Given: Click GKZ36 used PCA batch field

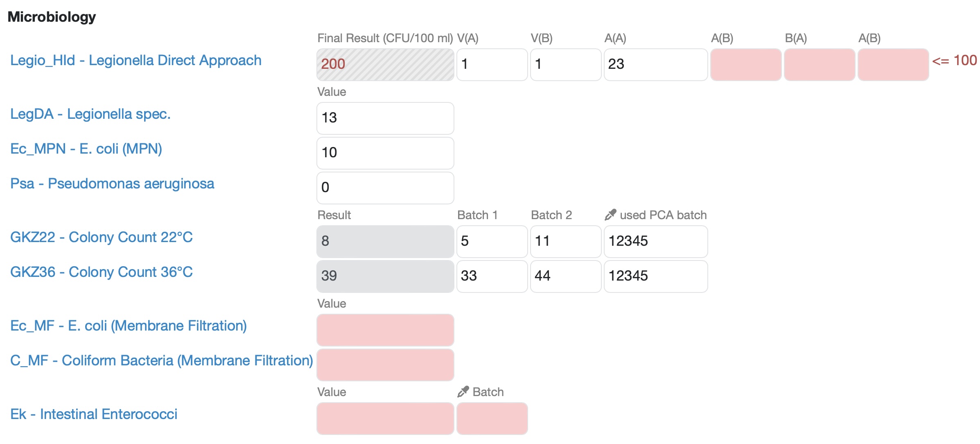Looking at the screenshot, I should click(x=655, y=276).
